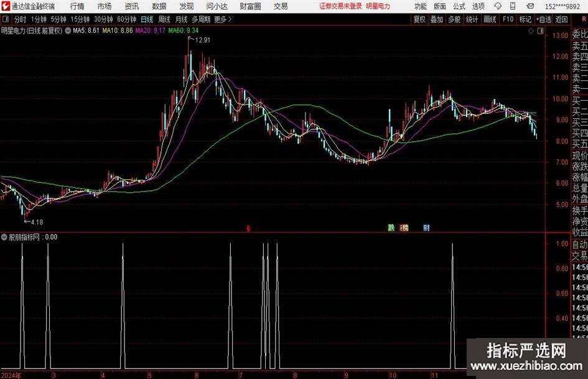Click the orange 榜 marker icon

pos(404,227)
